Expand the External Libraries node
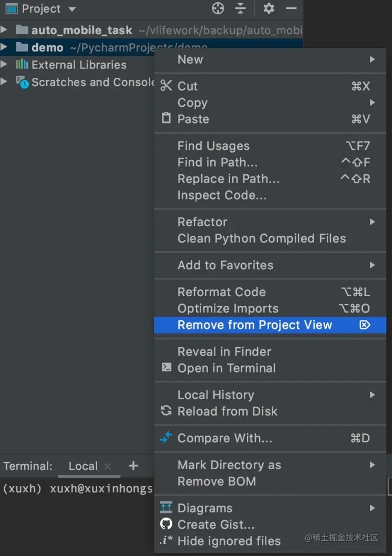The width and height of the screenshot is (392, 556). pos(4,65)
